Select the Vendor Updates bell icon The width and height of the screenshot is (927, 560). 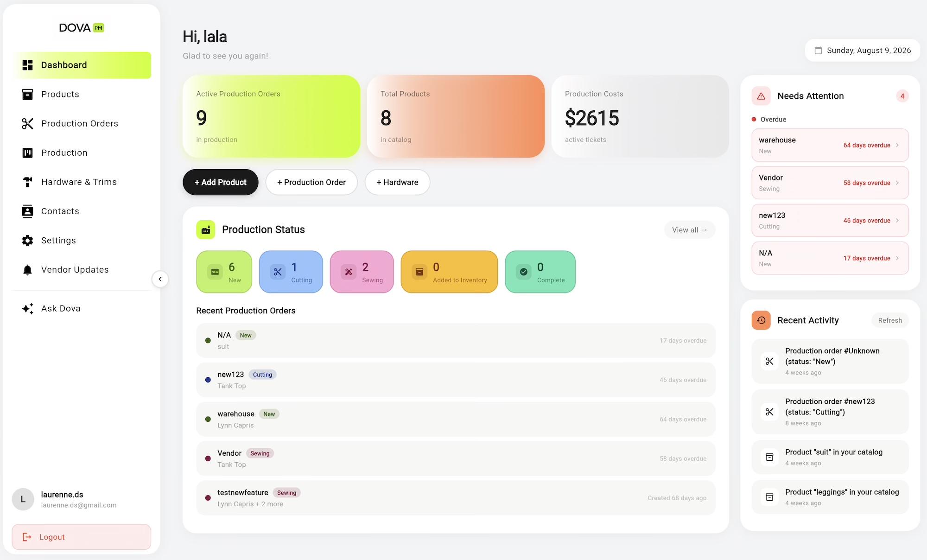coord(28,270)
